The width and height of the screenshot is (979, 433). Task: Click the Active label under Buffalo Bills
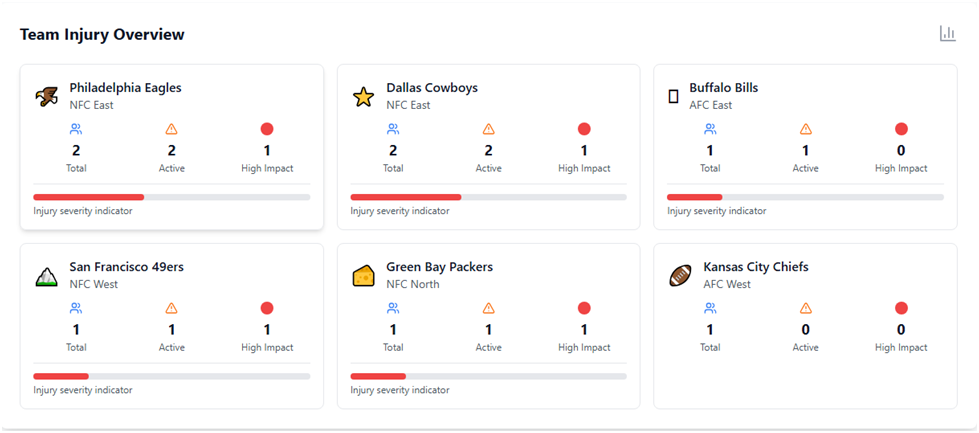(x=805, y=168)
